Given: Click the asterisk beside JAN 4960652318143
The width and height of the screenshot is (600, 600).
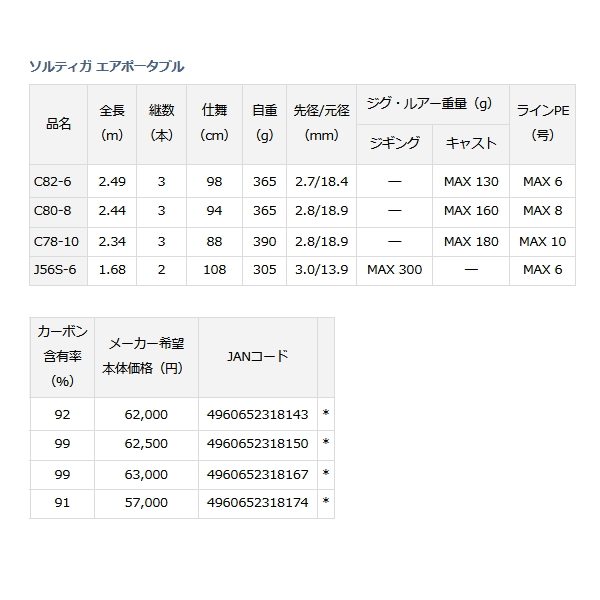Looking at the screenshot, I should (326, 413).
